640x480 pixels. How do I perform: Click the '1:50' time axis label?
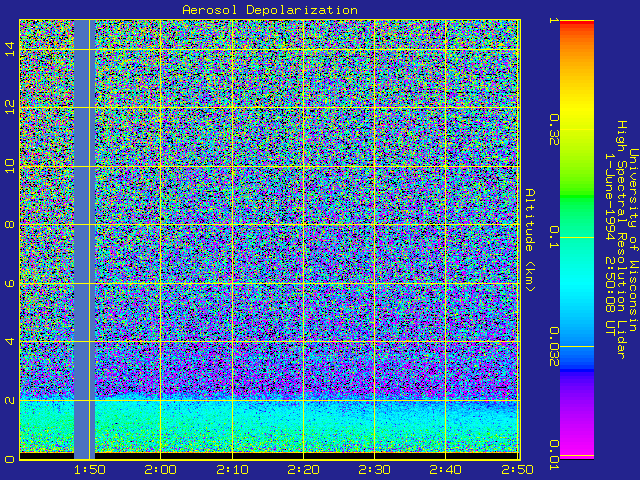90,470
